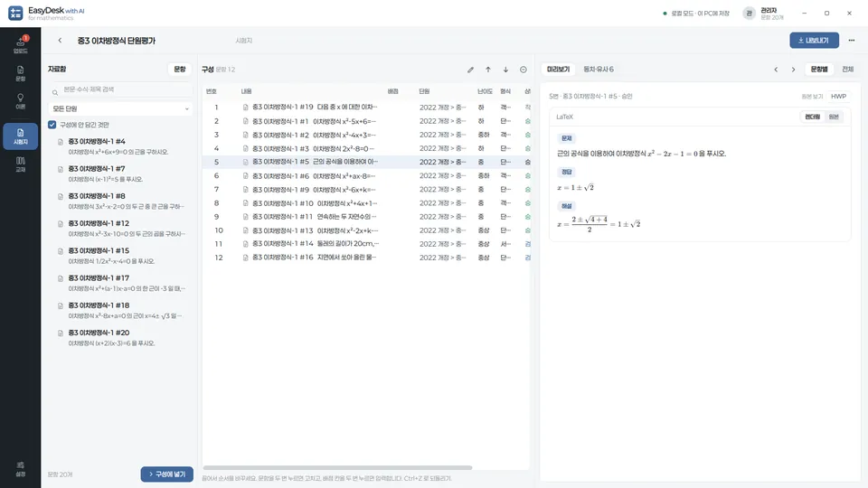Click document icon of 중3 이차방정식-1 #4
Viewport: 868px width, 488px height.
coord(61,142)
